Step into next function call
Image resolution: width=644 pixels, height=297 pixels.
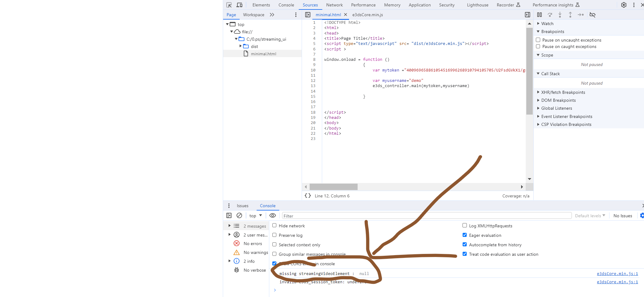click(560, 15)
